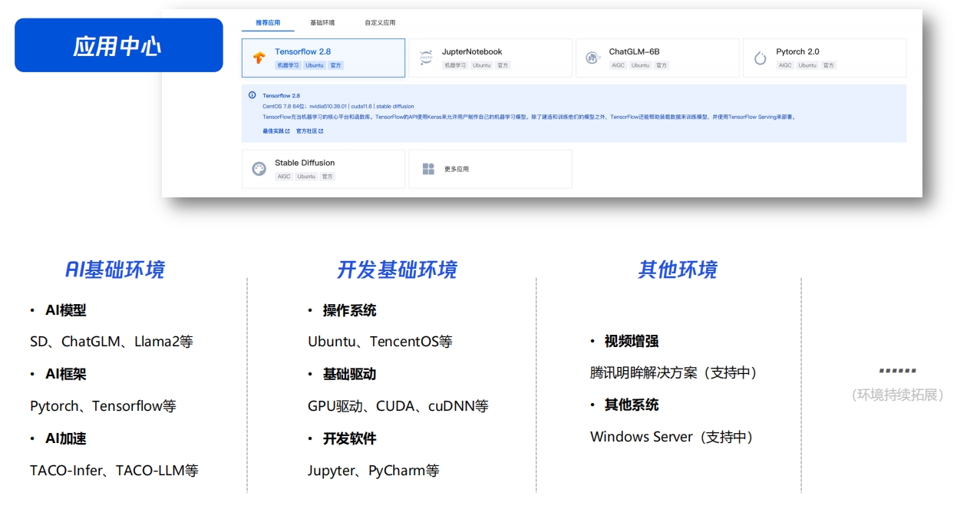Choose the Tensorflow 2.8 card title
This screenshot has width=980, height=506.
[x=303, y=51]
